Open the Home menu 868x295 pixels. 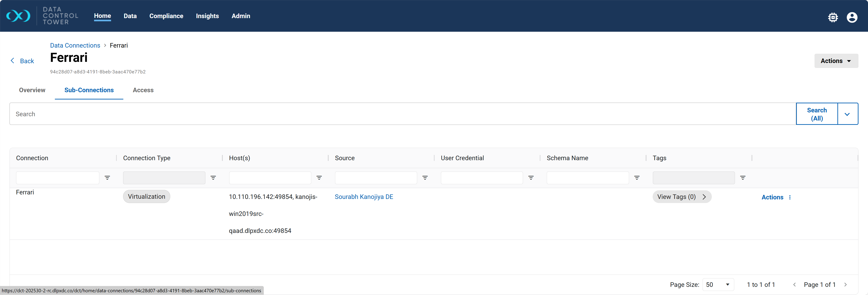pyautogui.click(x=102, y=16)
